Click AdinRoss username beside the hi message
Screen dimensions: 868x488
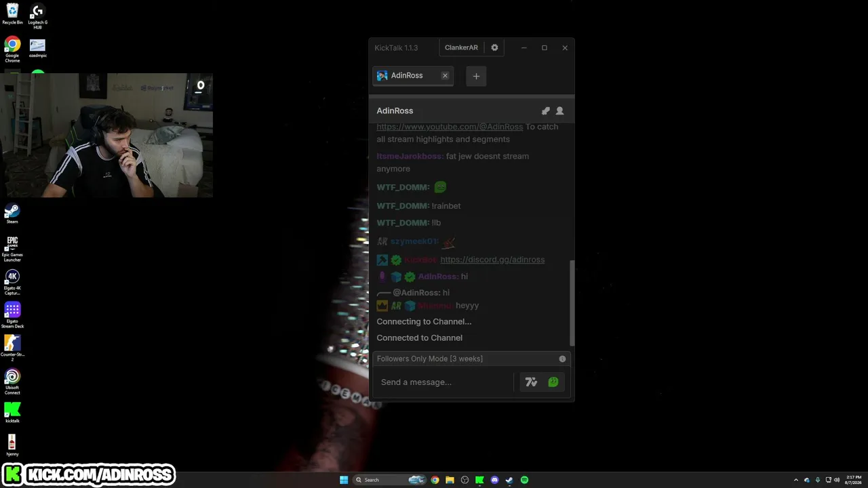[438, 277]
